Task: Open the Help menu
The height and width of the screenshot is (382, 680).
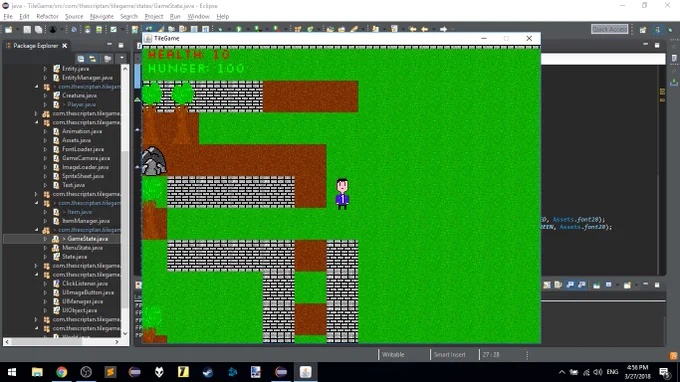Action: pyautogui.click(x=222, y=16)
